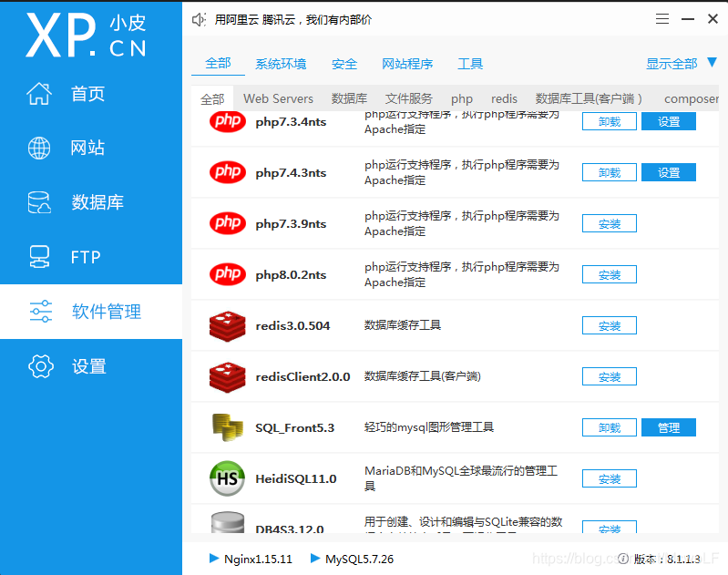Screen dimensions: 728x575
Task: Open the 显示全部 filter
Action: (x=672, y=64)
